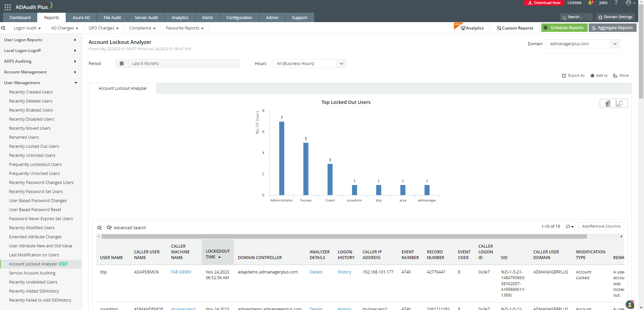Change rows per page from 25
The image size is (644, 310).
point(569,227)
